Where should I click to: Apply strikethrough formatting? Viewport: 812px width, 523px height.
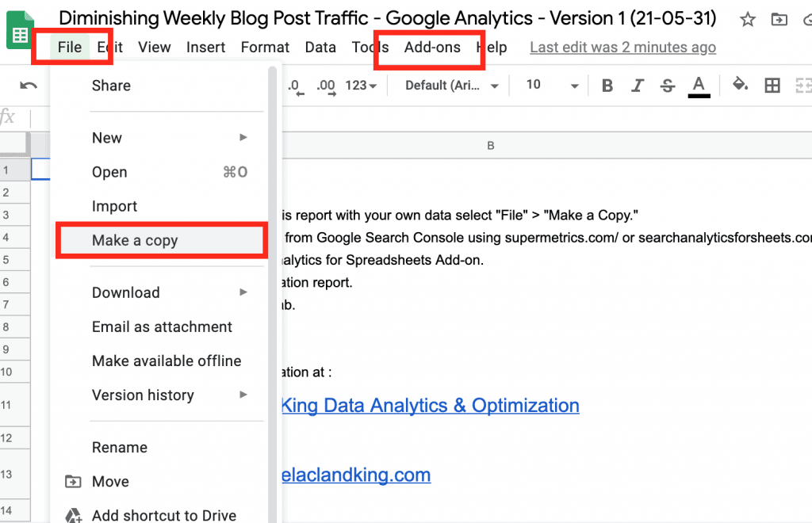pos(668,86)
